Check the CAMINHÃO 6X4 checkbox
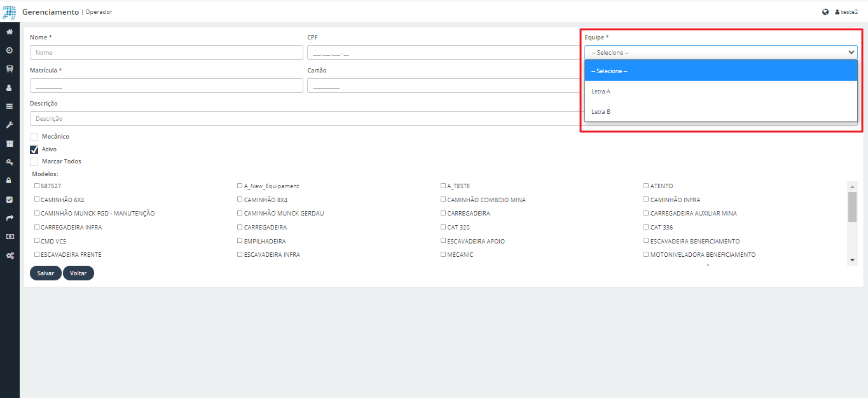Image resolution: width=868 pixels, height=398 pixels. pos(37,200)
